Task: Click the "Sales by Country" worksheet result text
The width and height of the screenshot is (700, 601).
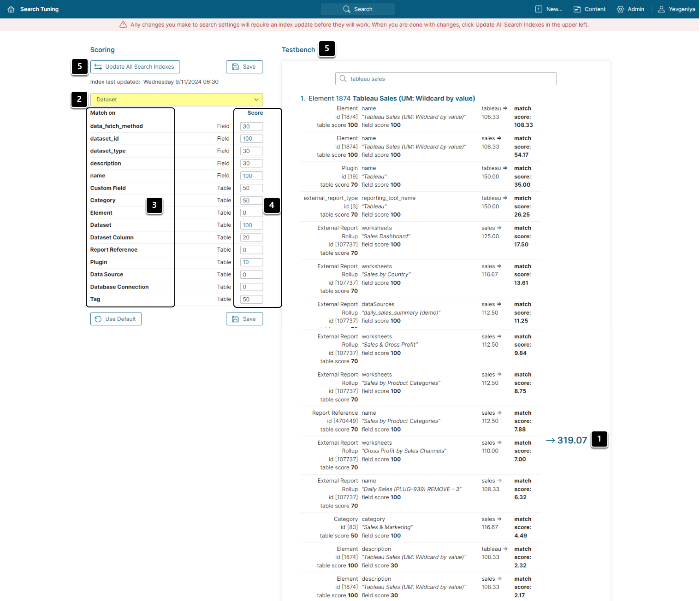Action: [x=386, y=275]
